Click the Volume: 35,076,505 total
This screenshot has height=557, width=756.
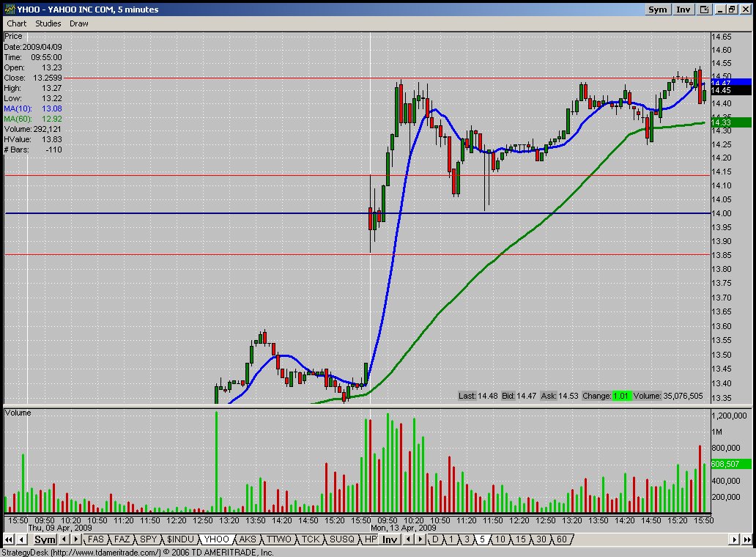pyautogui.click(x=668, y=396)
